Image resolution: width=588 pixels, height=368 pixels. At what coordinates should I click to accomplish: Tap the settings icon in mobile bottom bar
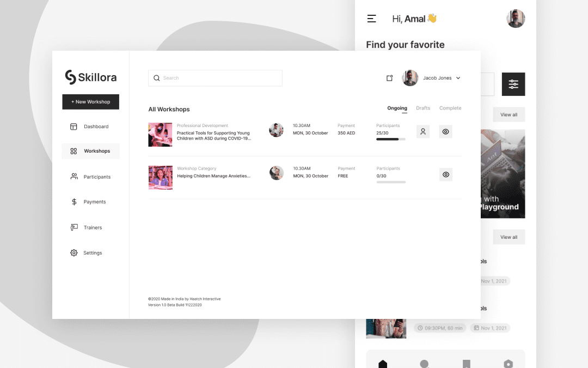(508, 364)
